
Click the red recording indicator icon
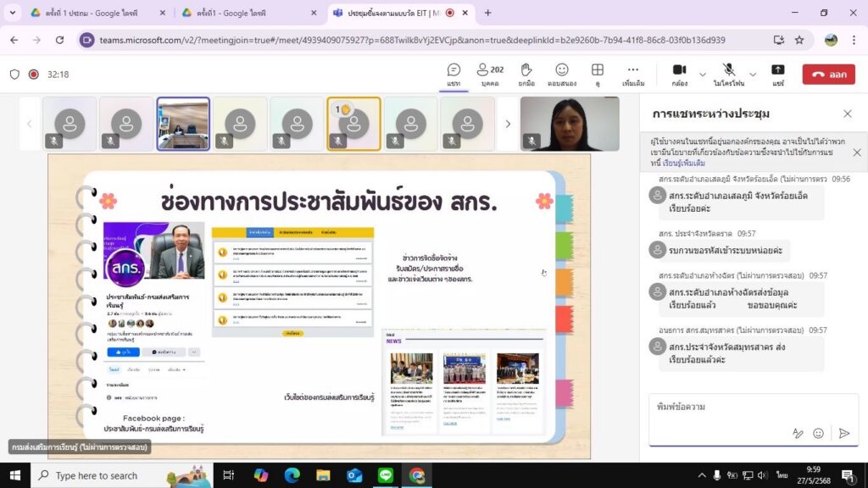[x=34, y=75]
